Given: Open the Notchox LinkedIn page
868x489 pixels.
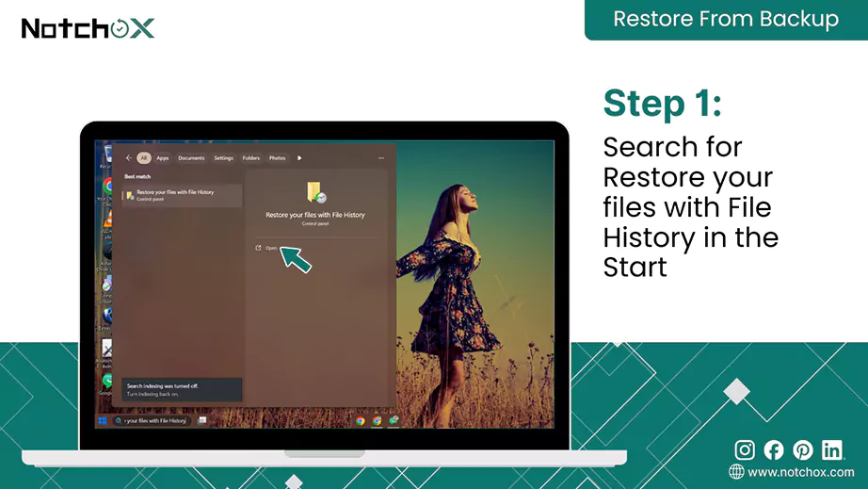Looking at the screenshot, I should click(x=832, y=449).
